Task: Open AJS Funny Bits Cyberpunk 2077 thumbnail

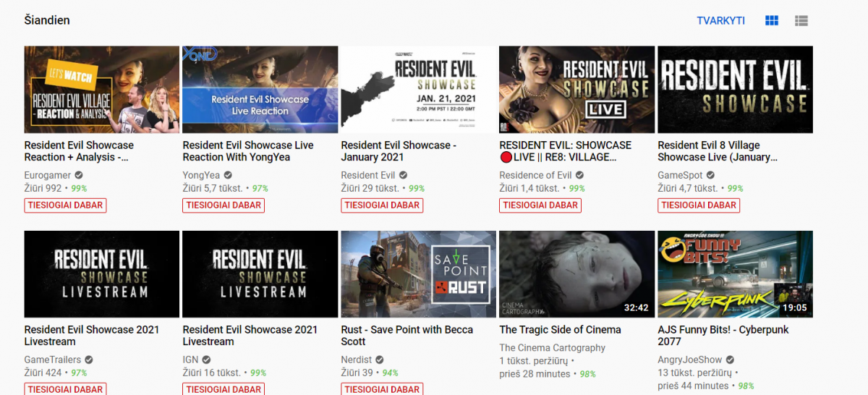Action: 735,274
